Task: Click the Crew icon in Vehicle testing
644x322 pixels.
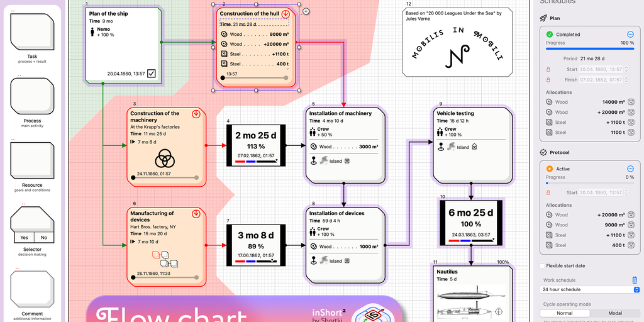Action: 440,132
